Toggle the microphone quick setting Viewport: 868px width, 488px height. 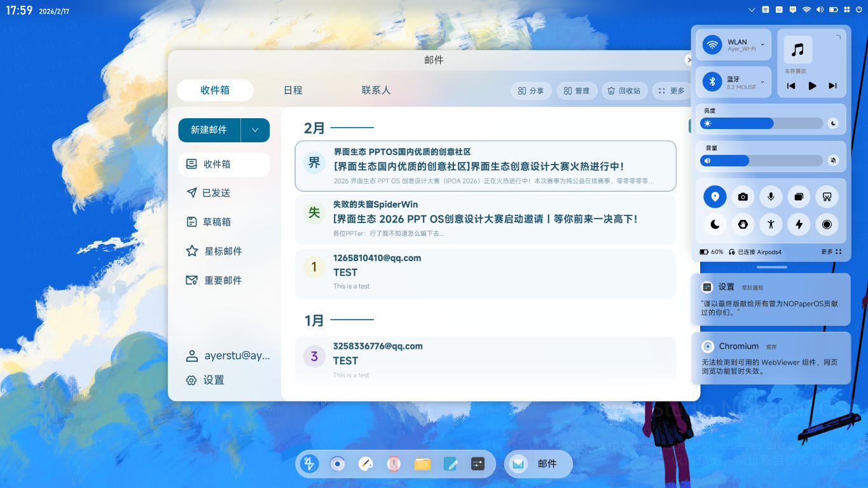coord(771,197)
